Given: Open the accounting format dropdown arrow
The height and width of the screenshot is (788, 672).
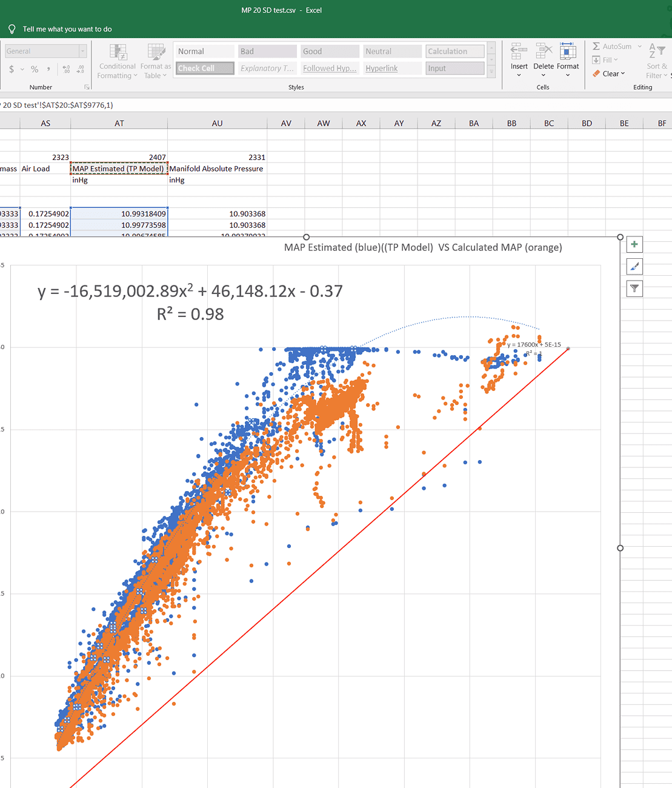Looking at the screenshot, I should [x=22, y=69].
